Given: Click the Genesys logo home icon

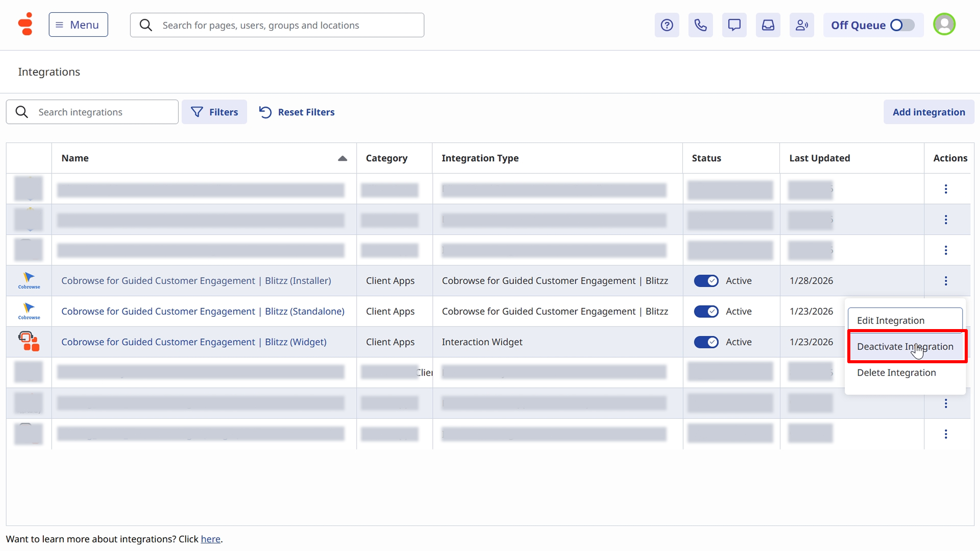Looking at the screenshot, I should pos(25,24).
